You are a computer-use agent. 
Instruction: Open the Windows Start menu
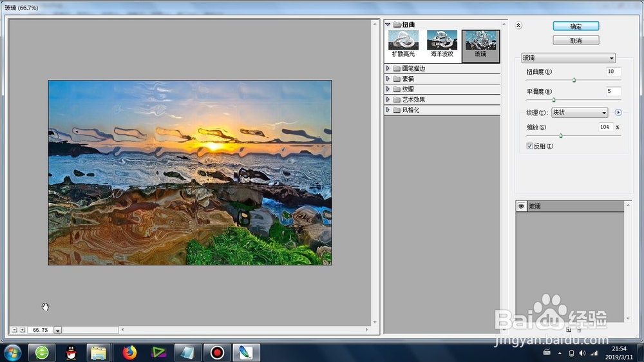click(12, 352)
